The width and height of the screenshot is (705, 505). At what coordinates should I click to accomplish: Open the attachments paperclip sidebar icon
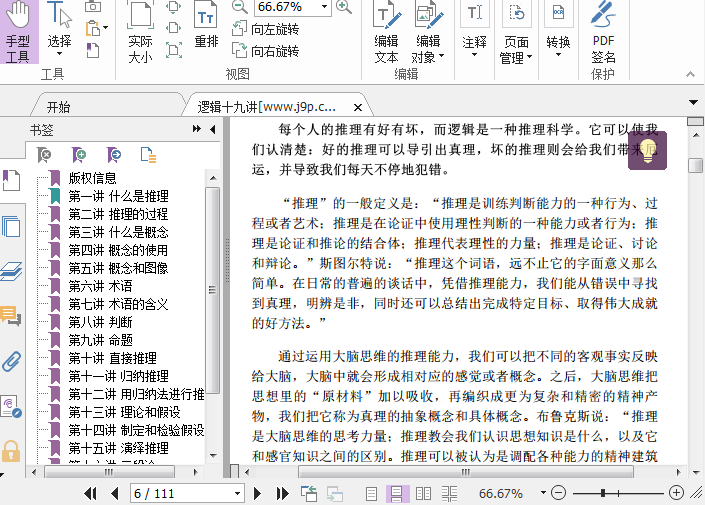11,361
